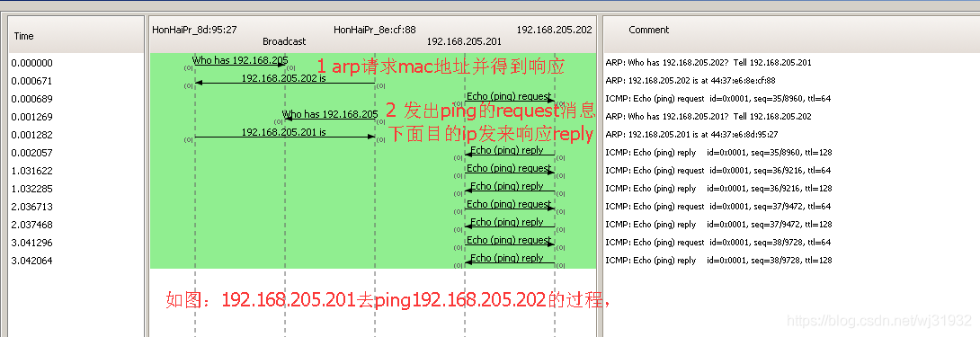Select ICMP request comment with seq=37/9472

tap(718, 207)
